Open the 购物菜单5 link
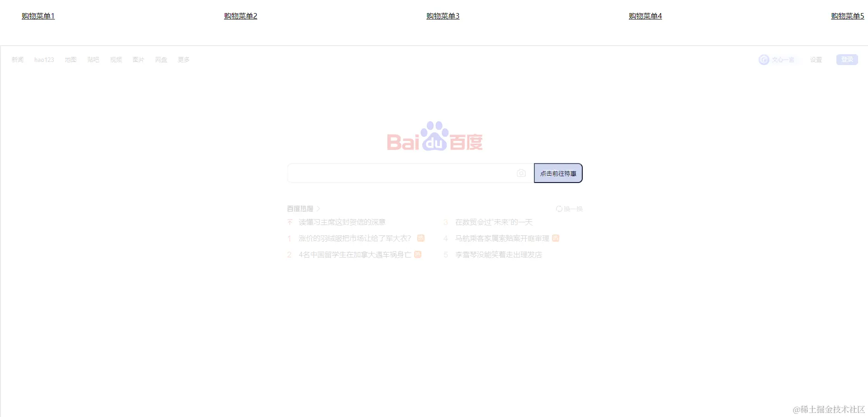Image resolution: width=868 pixels, height=417 pixels. [x=848, y=16]
